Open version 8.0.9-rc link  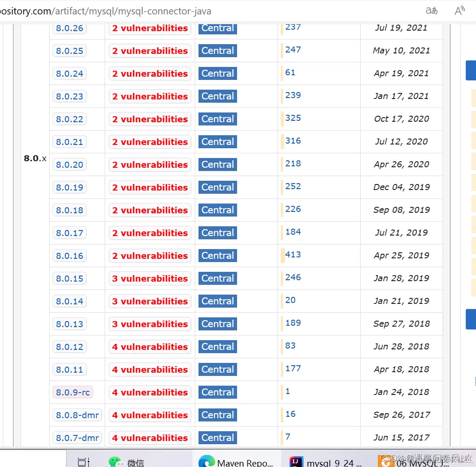click(73, 392)
